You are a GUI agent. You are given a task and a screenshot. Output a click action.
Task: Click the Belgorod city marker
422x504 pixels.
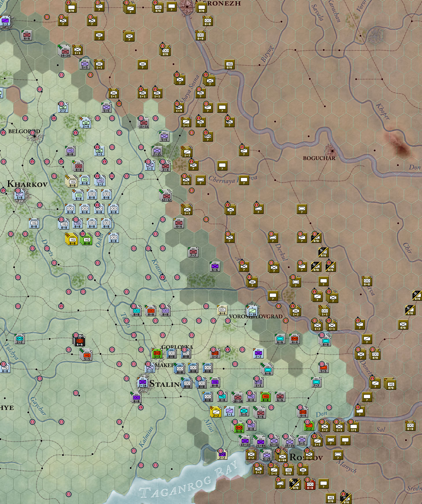(x=35, y=136)
